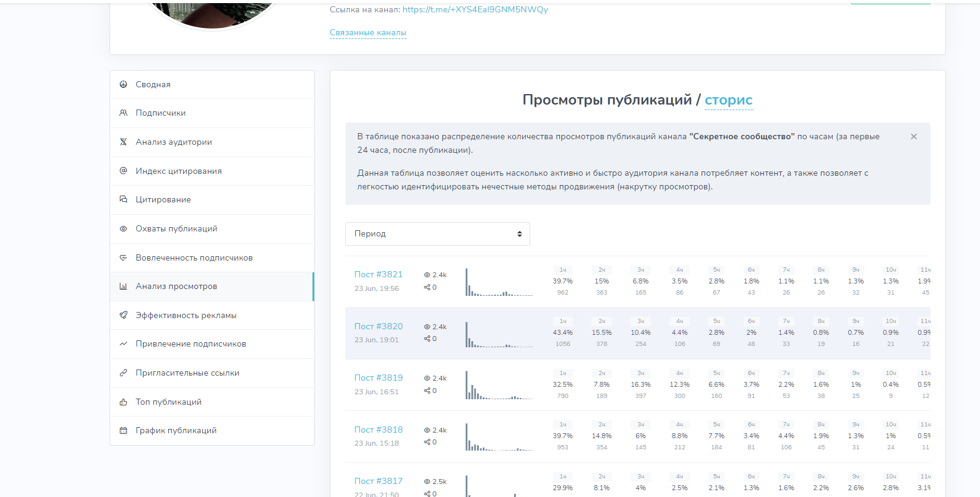This screenshot has height=497, width=980.
Task: Click the Индекс цитирования at-sign icon
Action: (123, 170)
